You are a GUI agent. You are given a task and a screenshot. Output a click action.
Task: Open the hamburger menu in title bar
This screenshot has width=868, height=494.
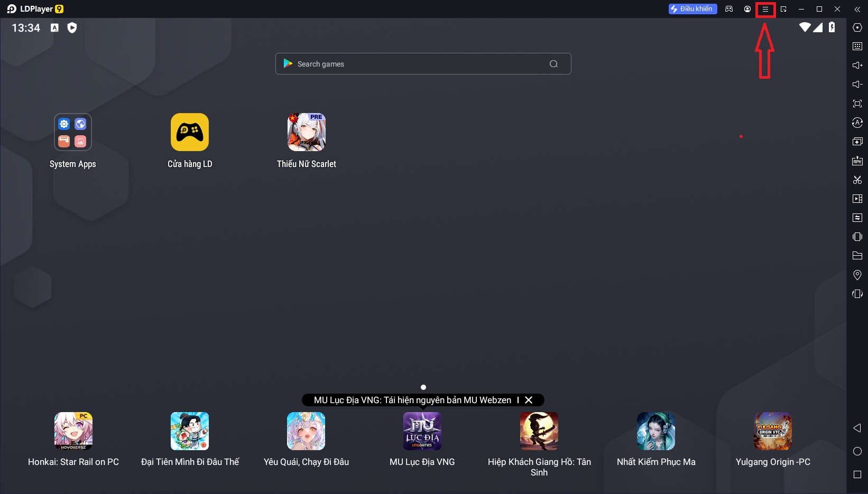click(x=765, y=10)
